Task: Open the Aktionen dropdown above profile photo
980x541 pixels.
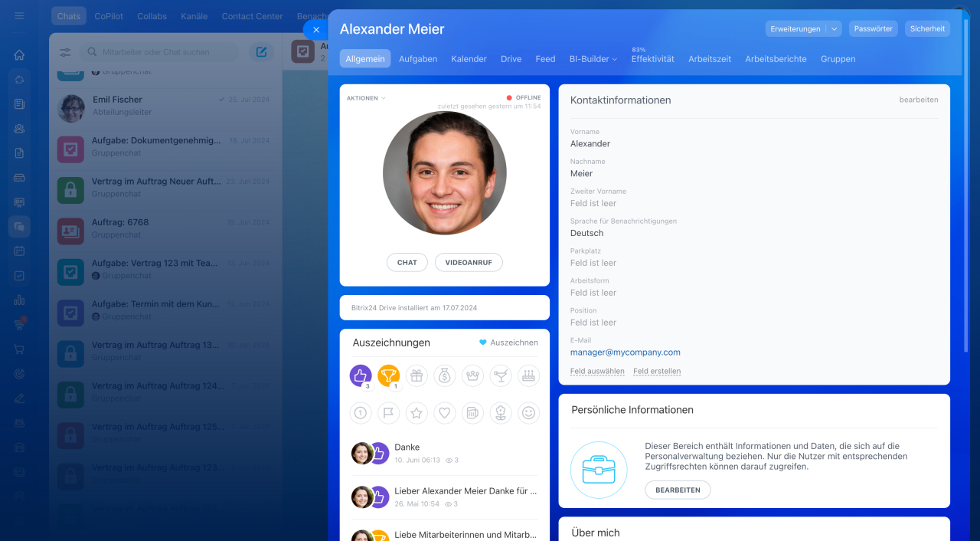Action: pyautogui.click(x=366, y=98)
